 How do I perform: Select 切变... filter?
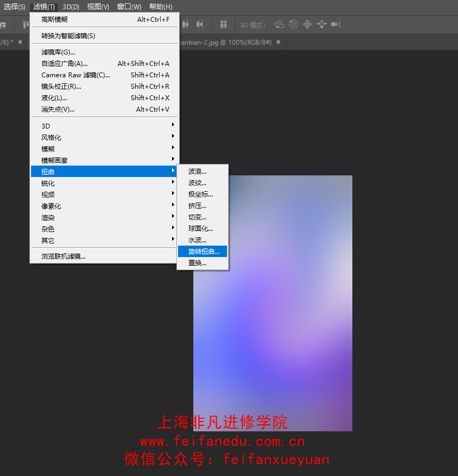click(x=203, y=217)
